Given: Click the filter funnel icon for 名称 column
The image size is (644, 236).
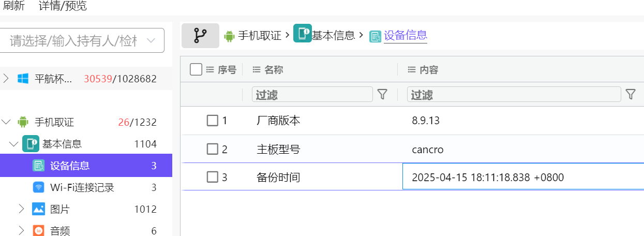Looking at the screenshot, I should 382,94.
